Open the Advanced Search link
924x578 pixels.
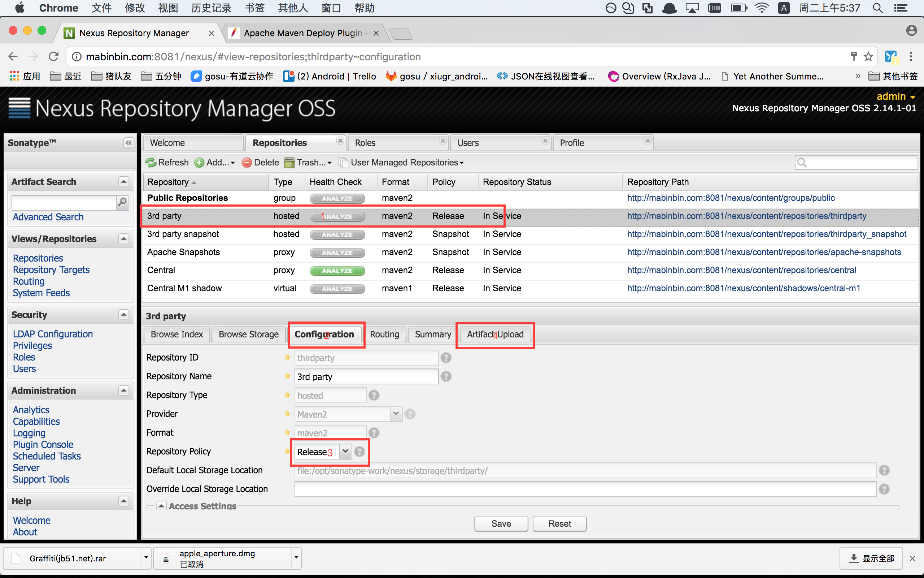click(x=48, y=217)
